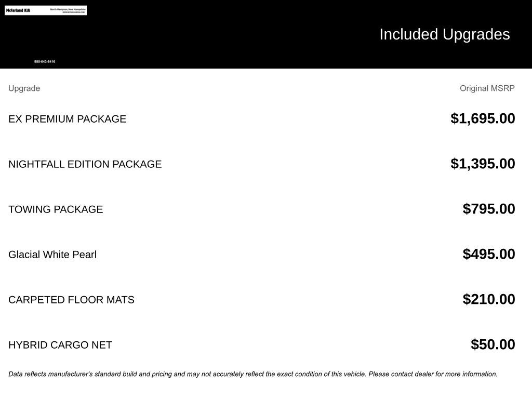Click the $1,695.00 price value

click(x=483, y=118)
